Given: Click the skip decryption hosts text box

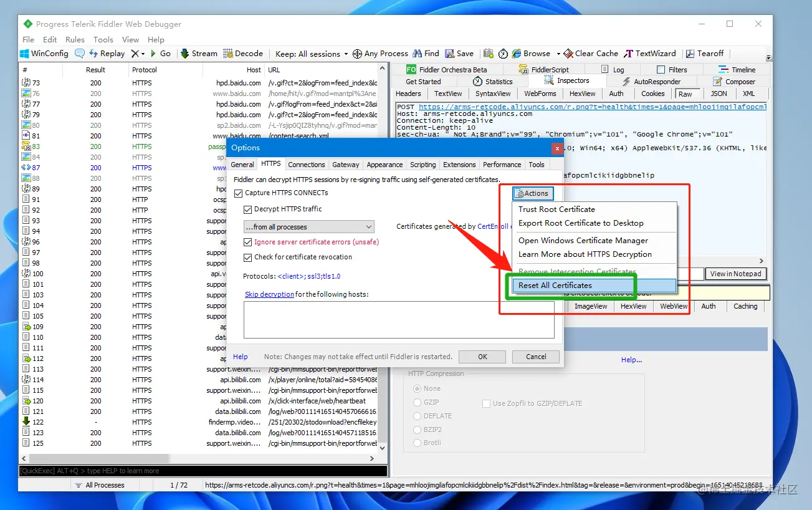Looking at the screenshot, I should [399, 320].
